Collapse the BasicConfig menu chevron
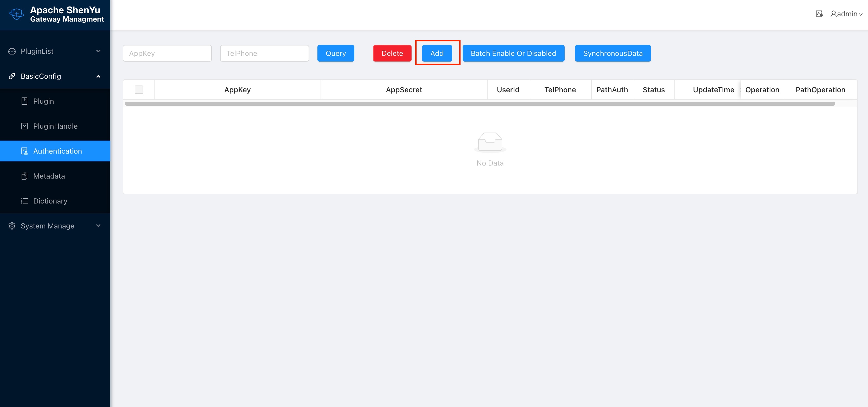 tap(98, 76)
